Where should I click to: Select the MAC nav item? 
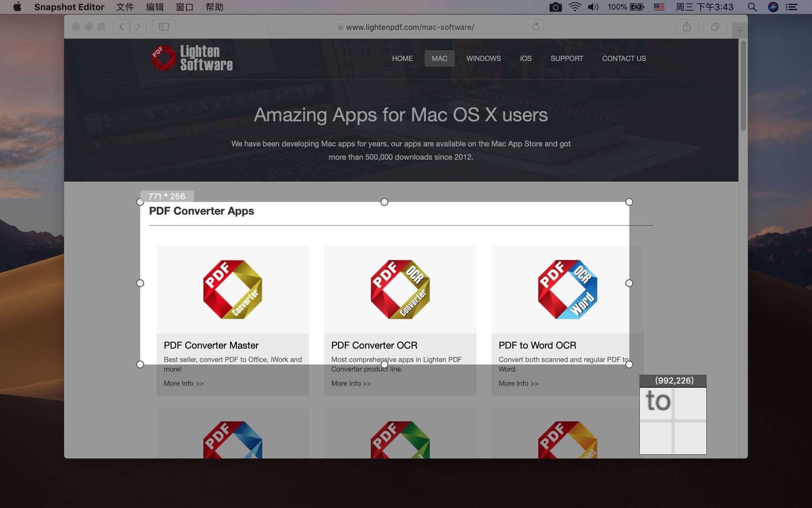pos(440,59)
